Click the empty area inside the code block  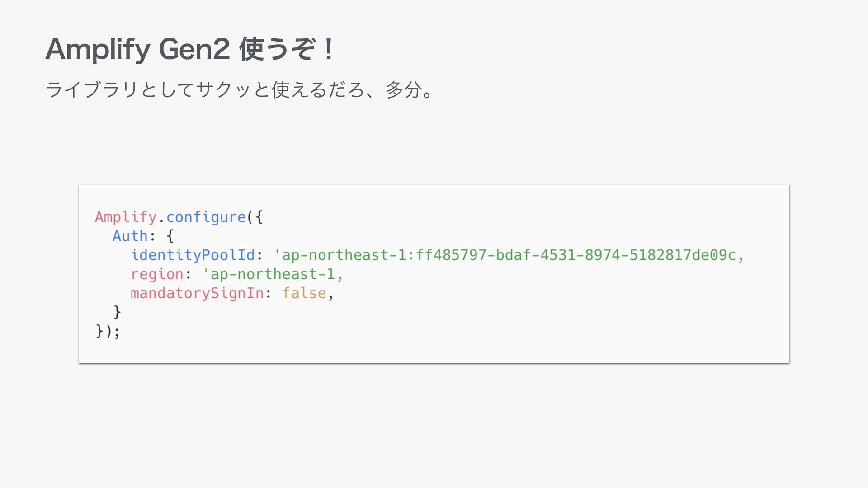(542, 316)
